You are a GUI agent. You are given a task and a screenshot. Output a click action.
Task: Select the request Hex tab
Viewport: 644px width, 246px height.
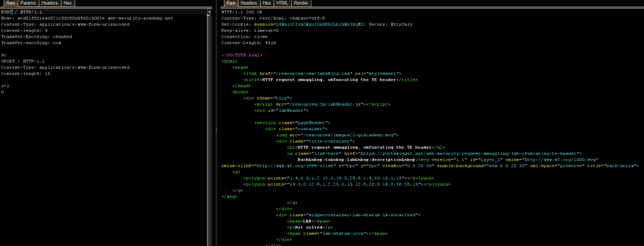[67, 3]
